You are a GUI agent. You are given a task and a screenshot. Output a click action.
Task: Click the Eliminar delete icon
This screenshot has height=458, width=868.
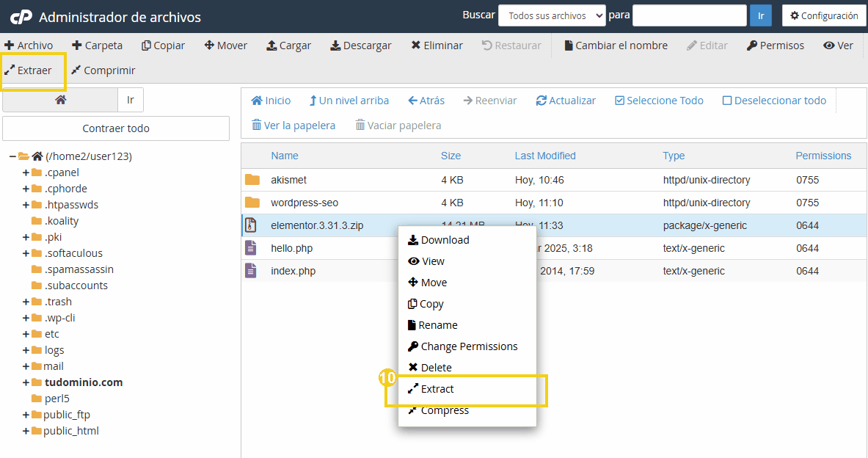click(416, 46)
